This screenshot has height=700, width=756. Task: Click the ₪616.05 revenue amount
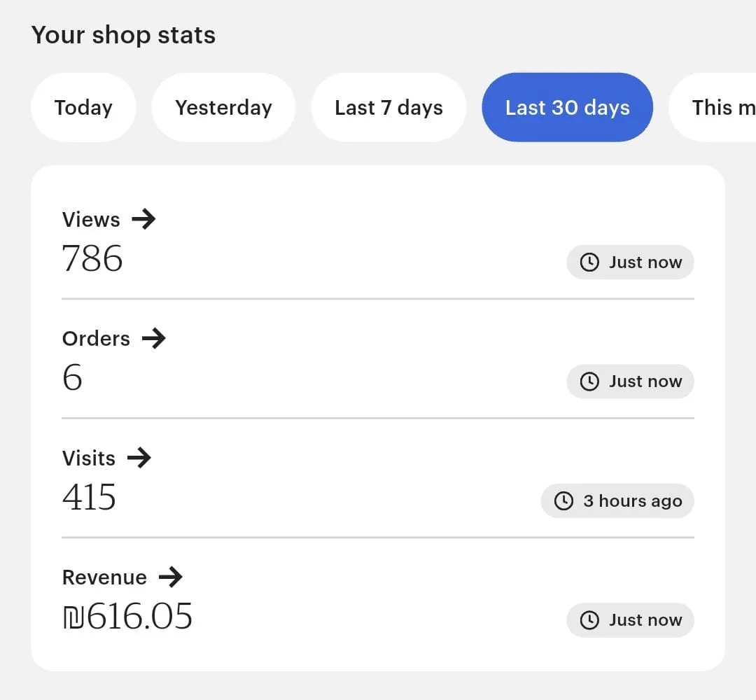[x=127, y=617]
